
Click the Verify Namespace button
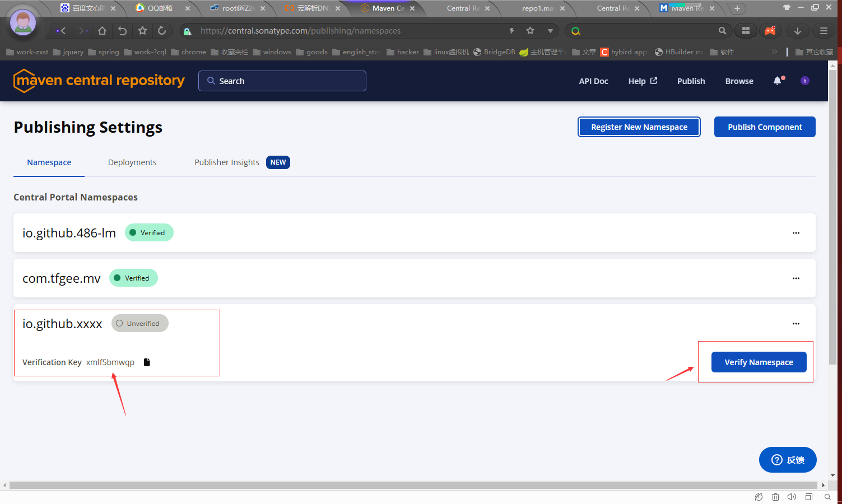[759, 362]
